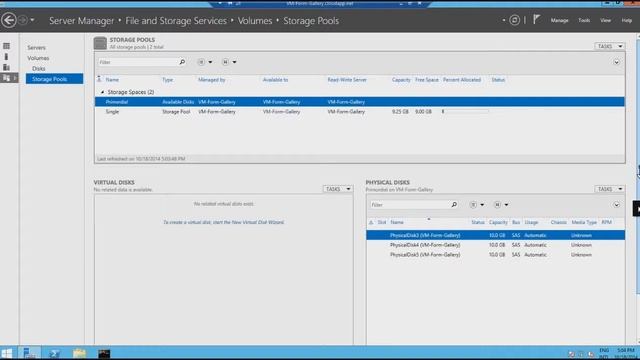Click the storage pools Filter field
Image resolution: width=640 pixels, height=360 pixels.
pyautogui.click(x=138, y=62)
